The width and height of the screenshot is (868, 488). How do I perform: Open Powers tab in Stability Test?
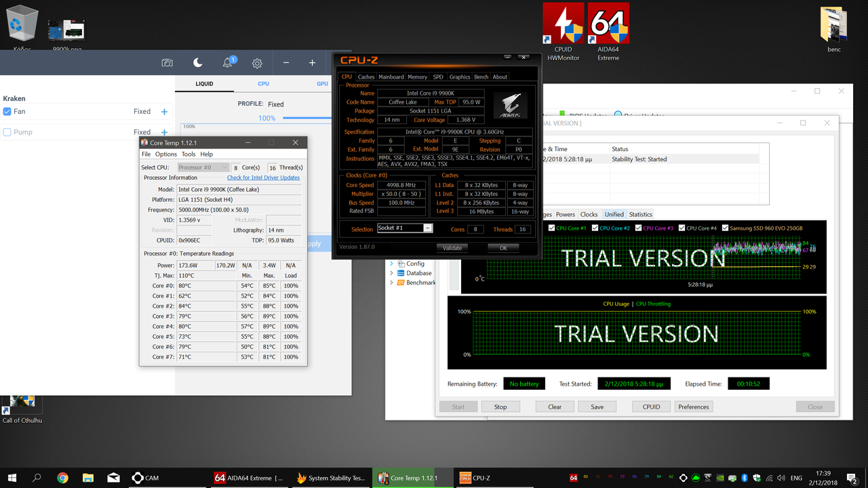[566, 214]
